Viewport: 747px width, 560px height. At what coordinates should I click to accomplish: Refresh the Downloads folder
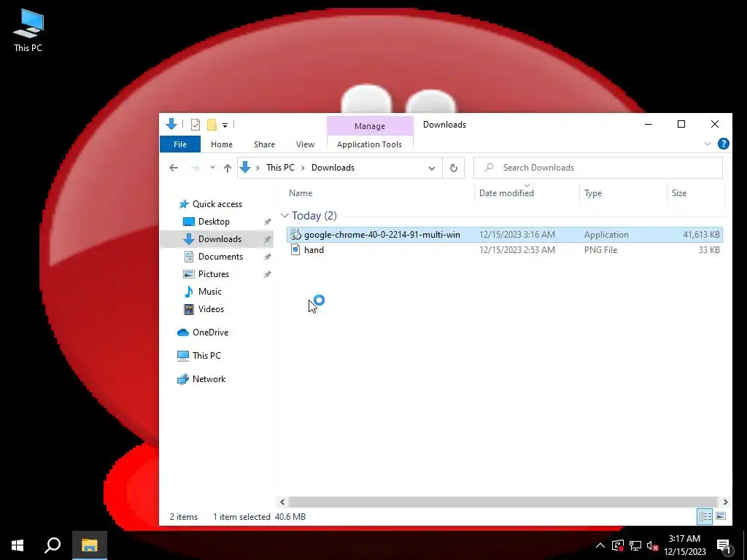coord(454,168)
